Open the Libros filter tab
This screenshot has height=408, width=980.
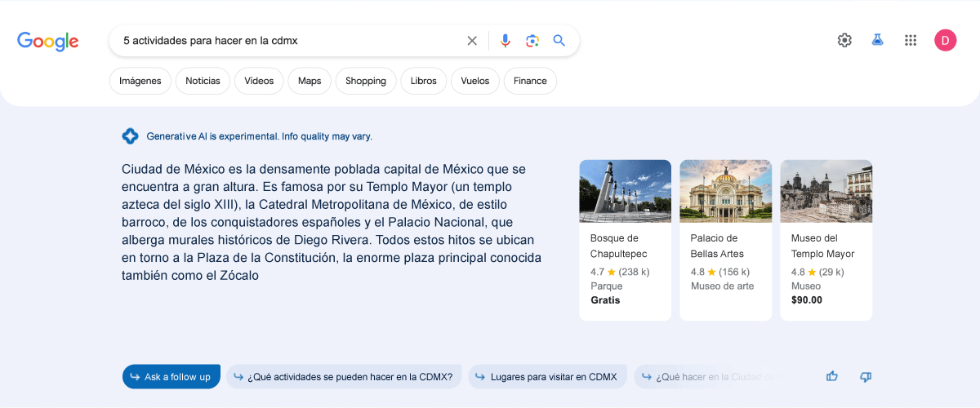point(424,81)
